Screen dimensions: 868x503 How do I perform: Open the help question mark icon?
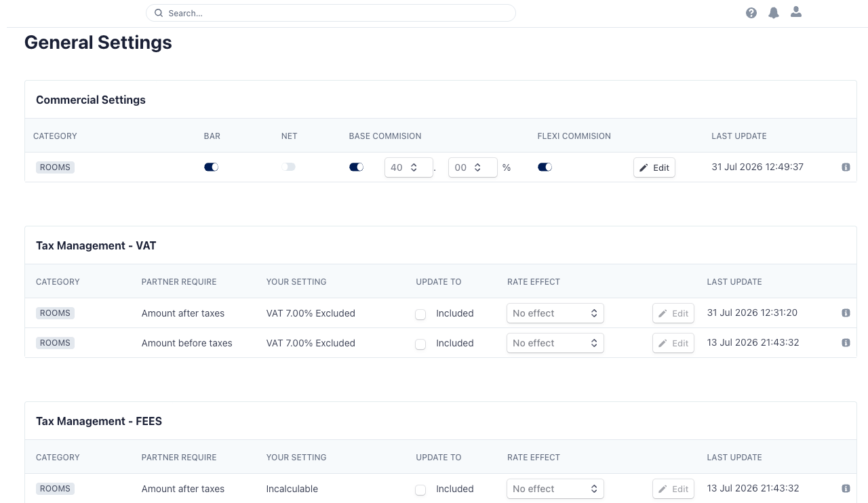[x=751, y=13]
